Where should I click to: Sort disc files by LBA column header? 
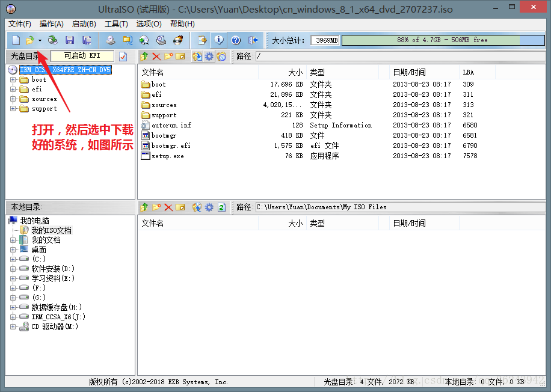477,72
